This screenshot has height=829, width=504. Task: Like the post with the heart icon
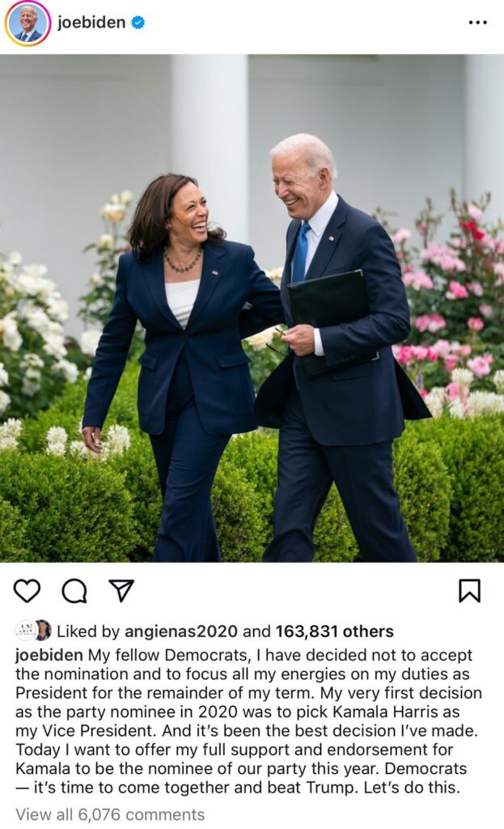27,590
